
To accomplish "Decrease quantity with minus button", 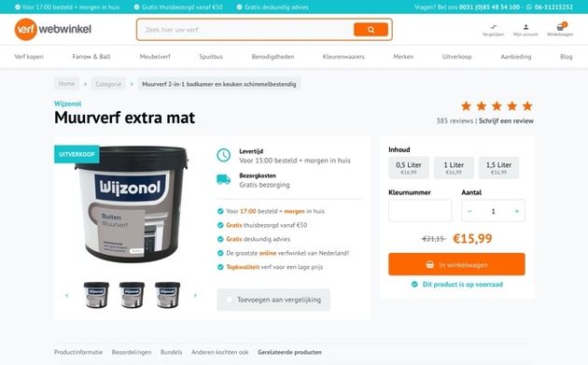I will [469, 211].
